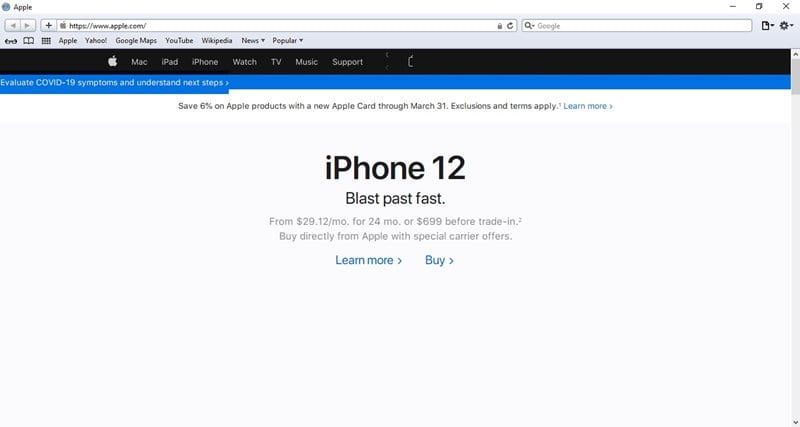Open Top Sites grid icon

[46, 41]
